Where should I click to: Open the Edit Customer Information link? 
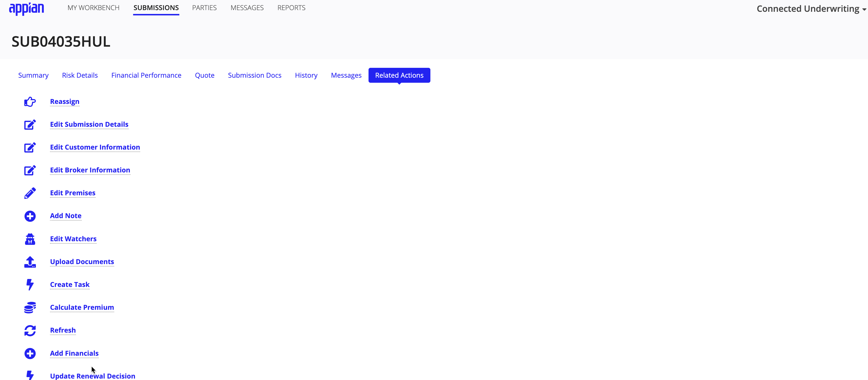[x=95, y=147]
